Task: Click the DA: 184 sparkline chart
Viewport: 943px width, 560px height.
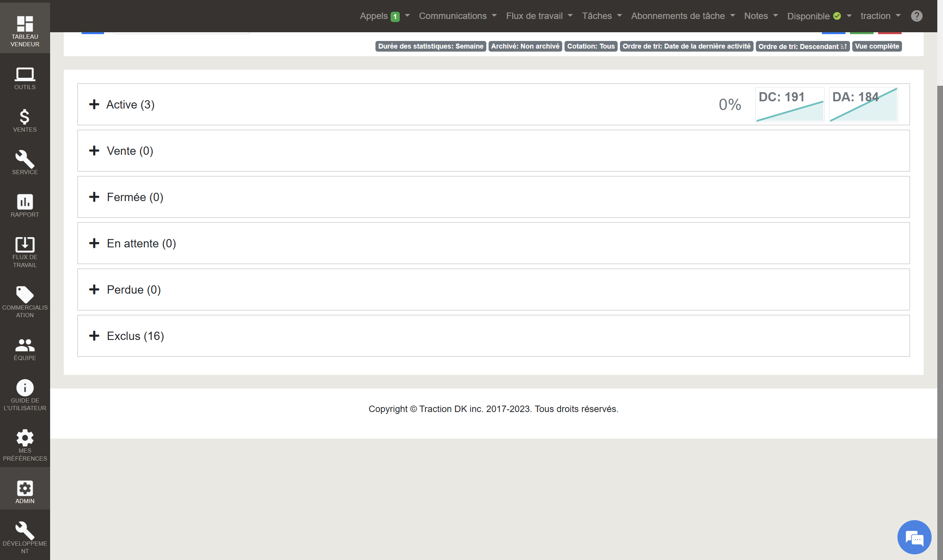Action: pos(863,105)
